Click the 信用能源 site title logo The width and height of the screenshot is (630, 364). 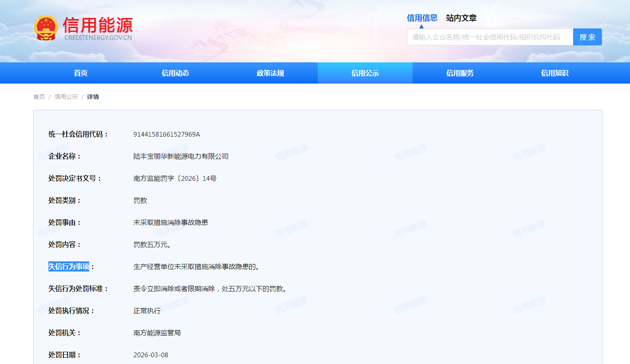(x=98, y=25)
